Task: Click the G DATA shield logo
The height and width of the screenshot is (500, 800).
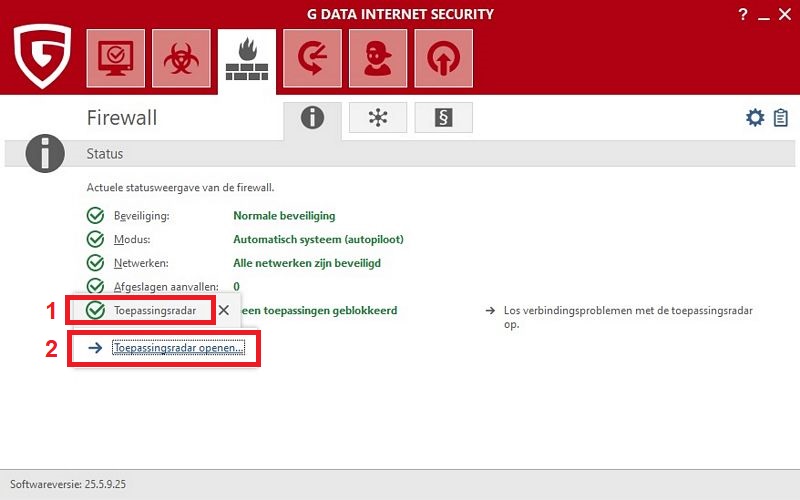Action: point(42,56)
